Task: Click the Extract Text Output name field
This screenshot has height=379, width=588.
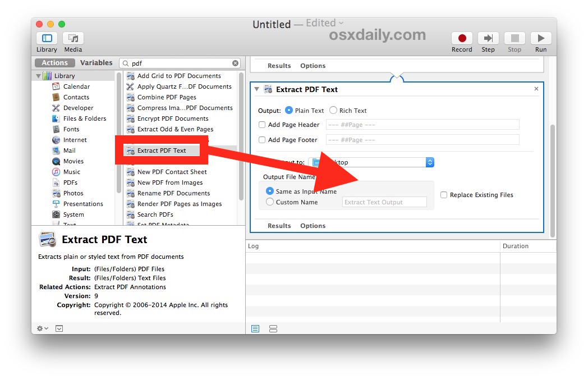Action: tap(384, 202)
